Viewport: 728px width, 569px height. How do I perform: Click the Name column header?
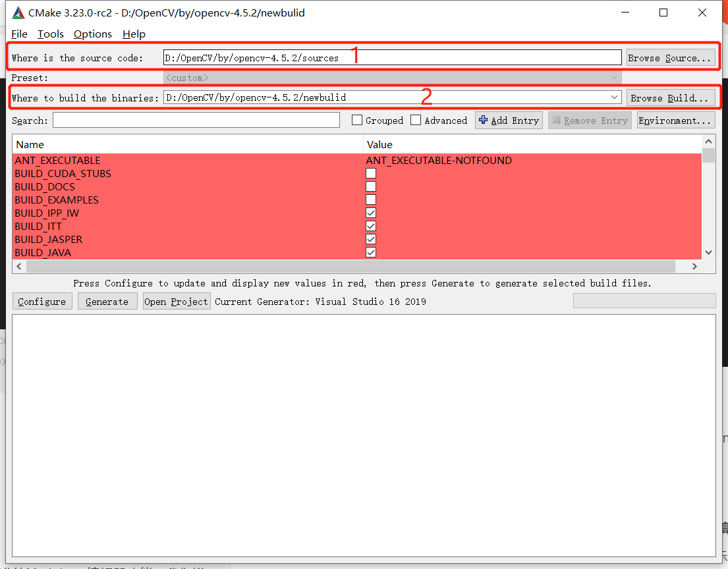click(188, 144)
